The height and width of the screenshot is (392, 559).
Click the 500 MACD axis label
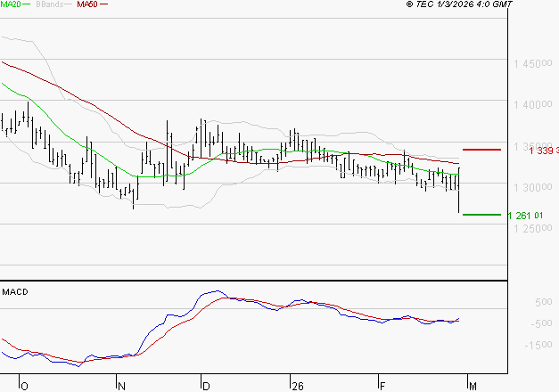point(544,302)
